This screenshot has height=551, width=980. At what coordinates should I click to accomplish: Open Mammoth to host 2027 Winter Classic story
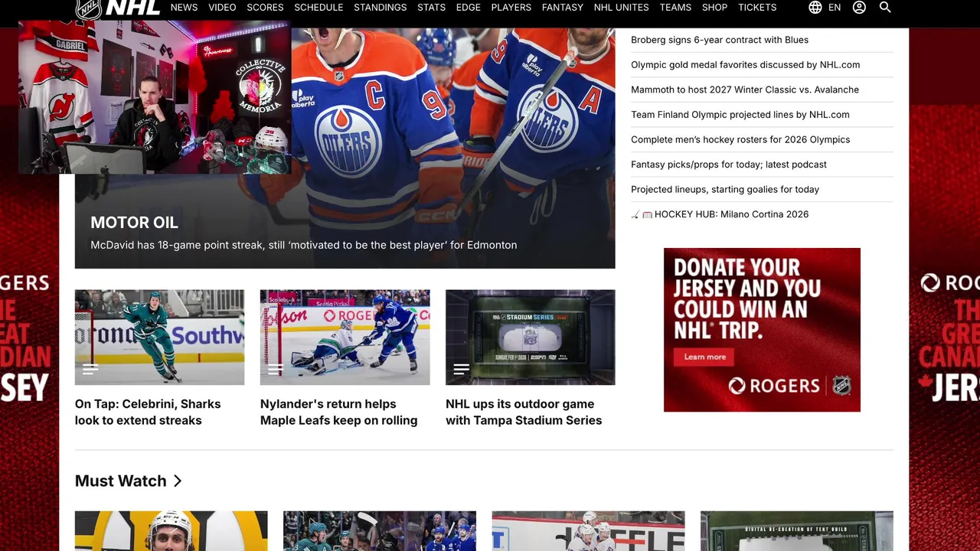click(745, 90)
